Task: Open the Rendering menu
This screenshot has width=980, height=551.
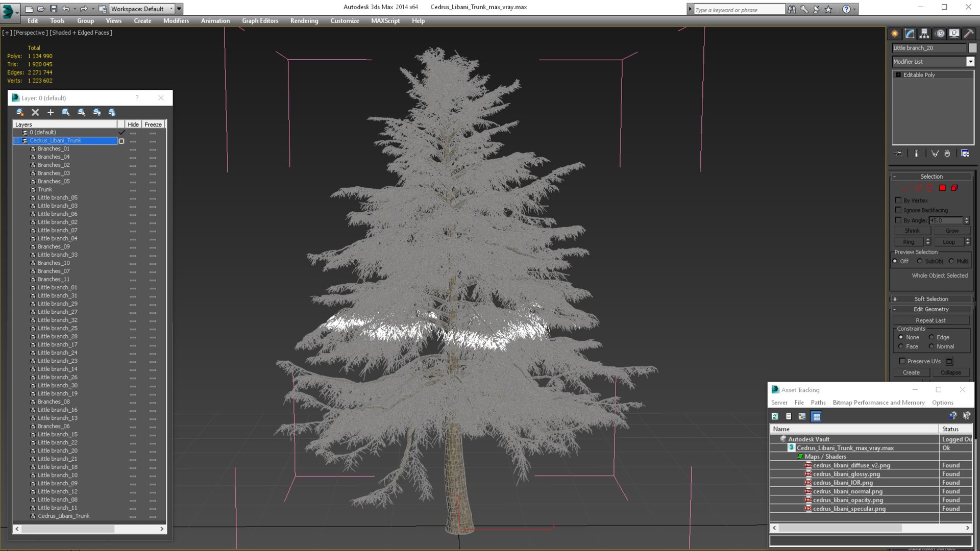Action: [x=304, y=21]
